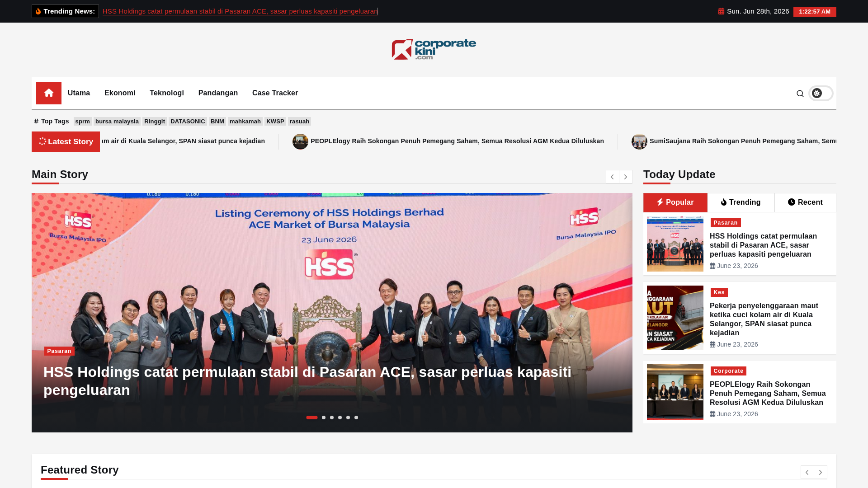Open PEOPLElogy thumbnail in Today Update

point(675,392)
